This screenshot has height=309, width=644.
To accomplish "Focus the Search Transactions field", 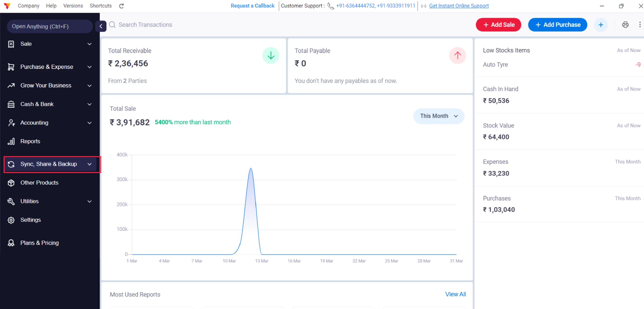I will click(145, 25).
